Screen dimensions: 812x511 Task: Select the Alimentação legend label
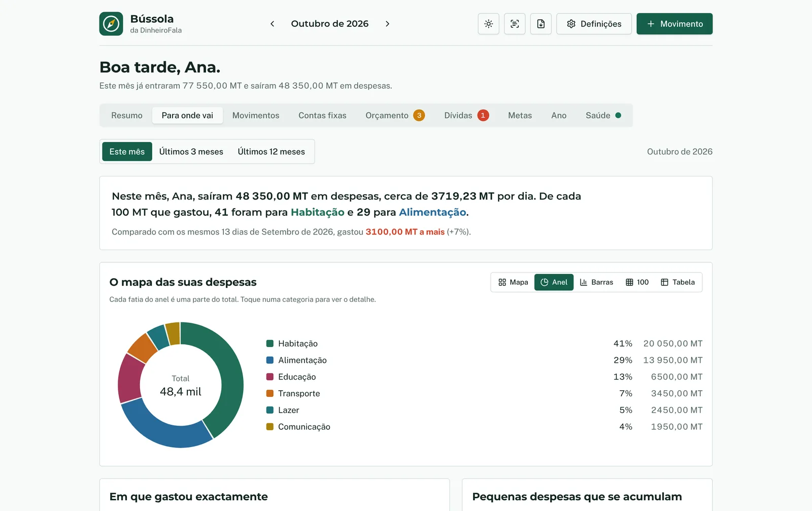coord(302,360)
